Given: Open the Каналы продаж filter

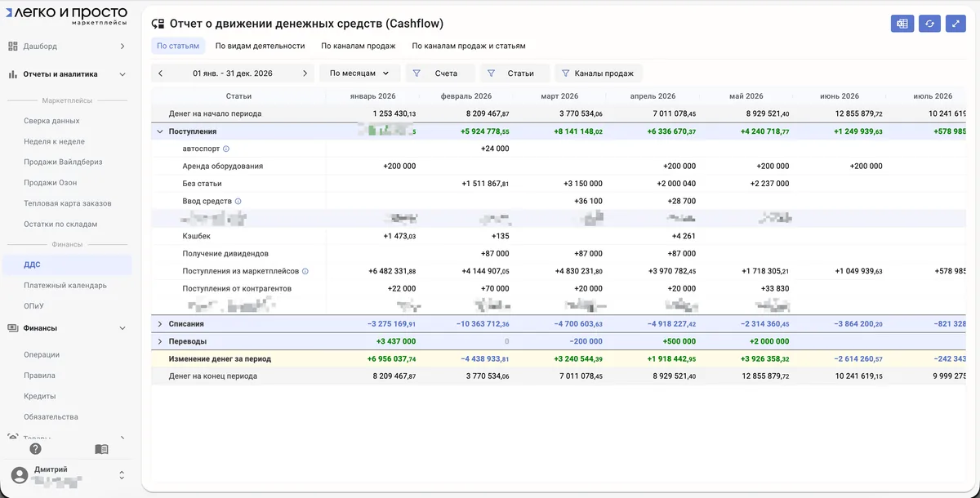Looking at the screenshot, I should pyautogui.click(x=599, y=73).
